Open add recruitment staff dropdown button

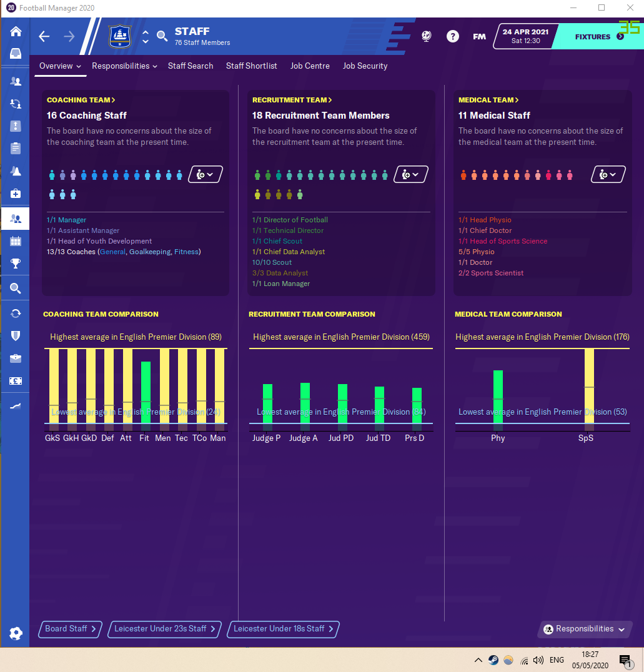pyautogui.click(x=411, y=174)
